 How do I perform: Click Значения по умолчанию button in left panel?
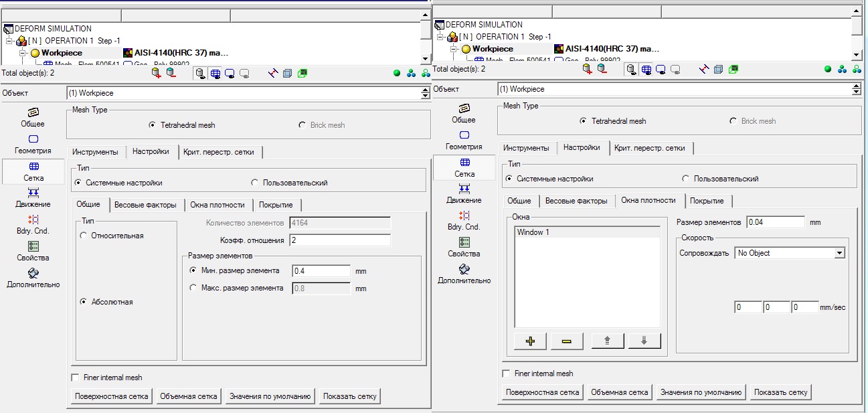coord(270,396)
